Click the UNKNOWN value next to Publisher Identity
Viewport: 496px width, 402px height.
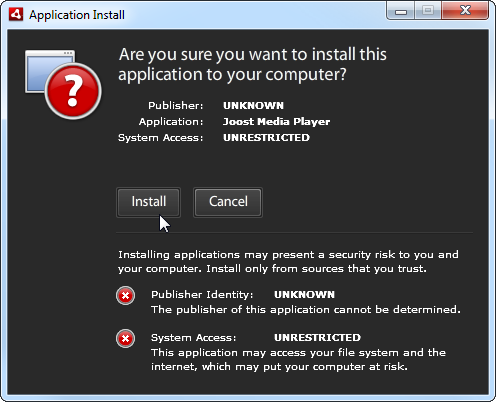(304, 295)
